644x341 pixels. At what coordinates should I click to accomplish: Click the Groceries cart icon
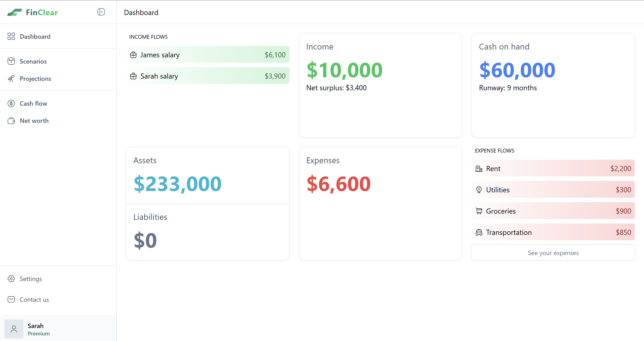click(x=479, y=211)
